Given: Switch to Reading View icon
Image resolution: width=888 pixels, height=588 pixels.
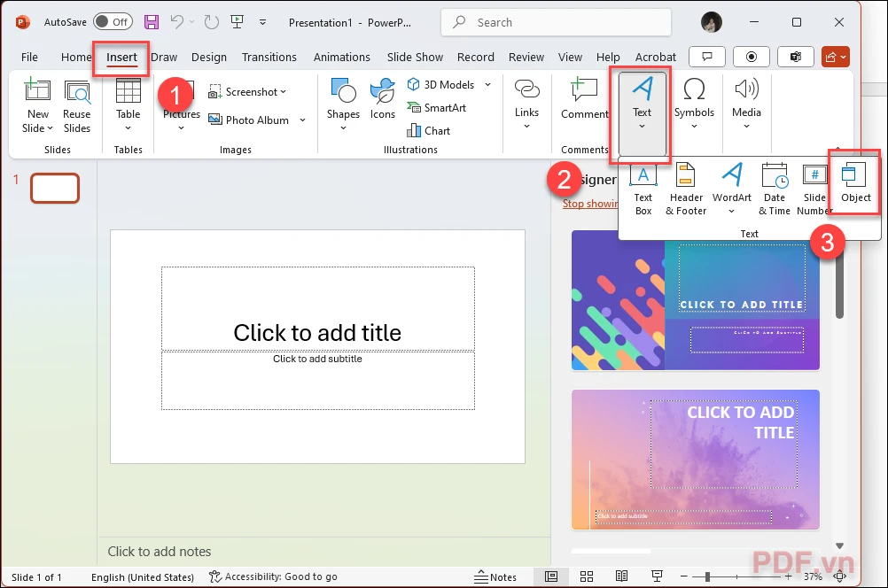Looking at the screenshot, I should tap(621, 576).
